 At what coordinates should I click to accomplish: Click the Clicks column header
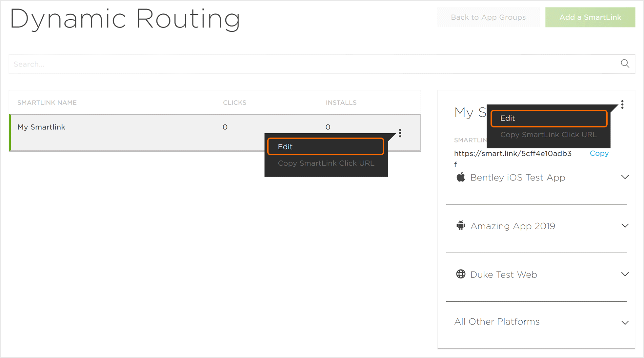click(234, 103)
